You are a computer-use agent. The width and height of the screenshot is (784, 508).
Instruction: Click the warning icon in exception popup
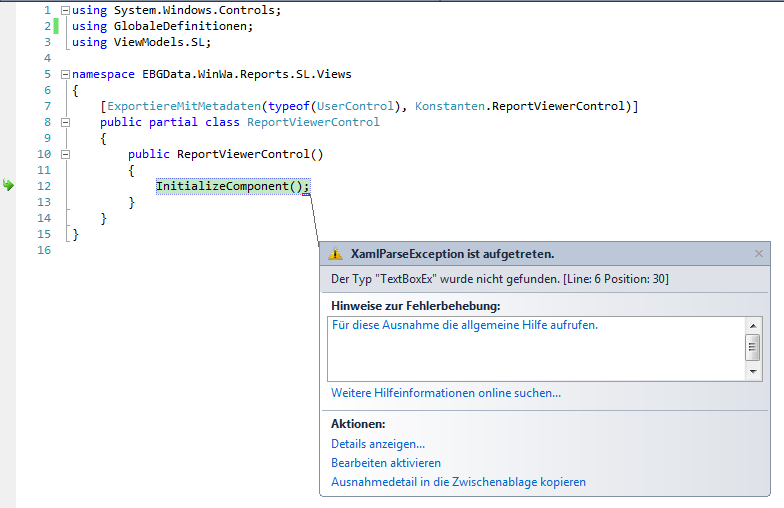(x=336, y=254)
